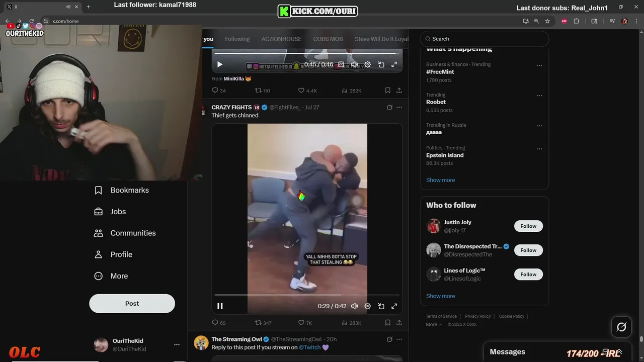Viewport: 644px width, 362px height.
Task: Enter fullscreen on CRAZY FIGHTS video
Action: [394, 306]
